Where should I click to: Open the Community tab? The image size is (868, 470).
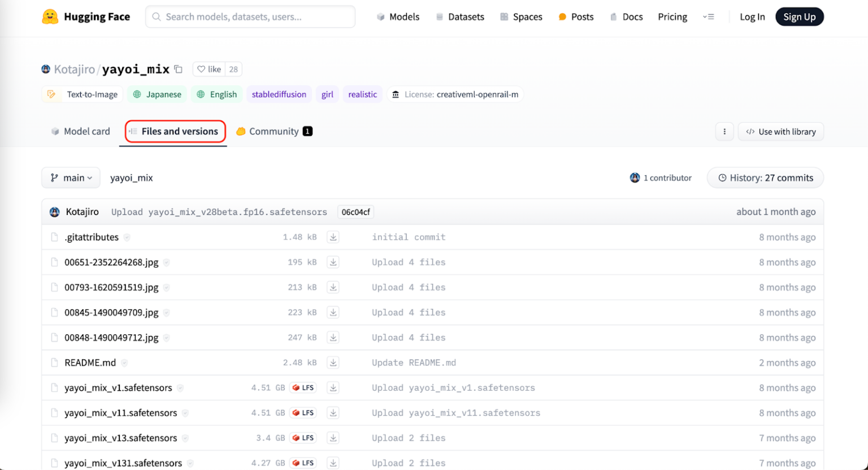click(x=274, y=131)
